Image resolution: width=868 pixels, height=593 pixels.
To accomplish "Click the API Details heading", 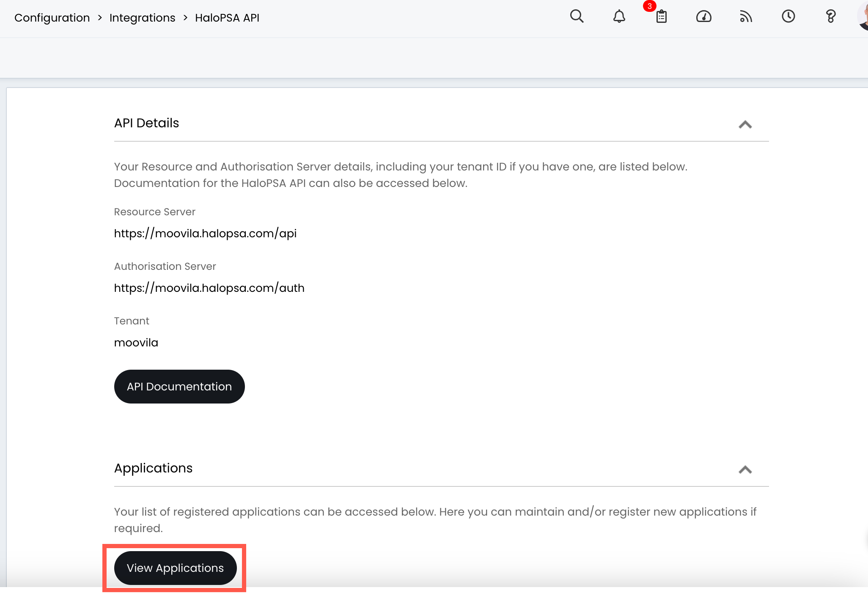I will click(x=146, y=123).
